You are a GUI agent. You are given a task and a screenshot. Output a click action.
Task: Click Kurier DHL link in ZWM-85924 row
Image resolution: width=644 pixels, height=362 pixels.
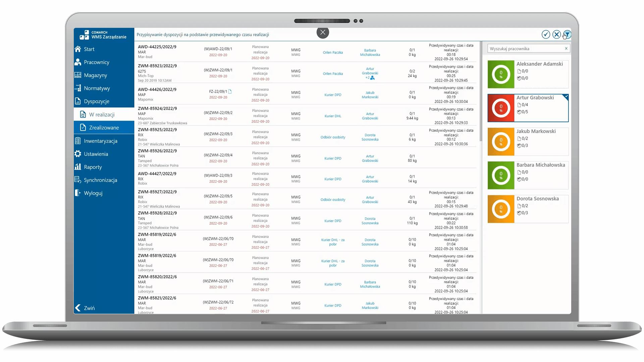tap(333, 116)
